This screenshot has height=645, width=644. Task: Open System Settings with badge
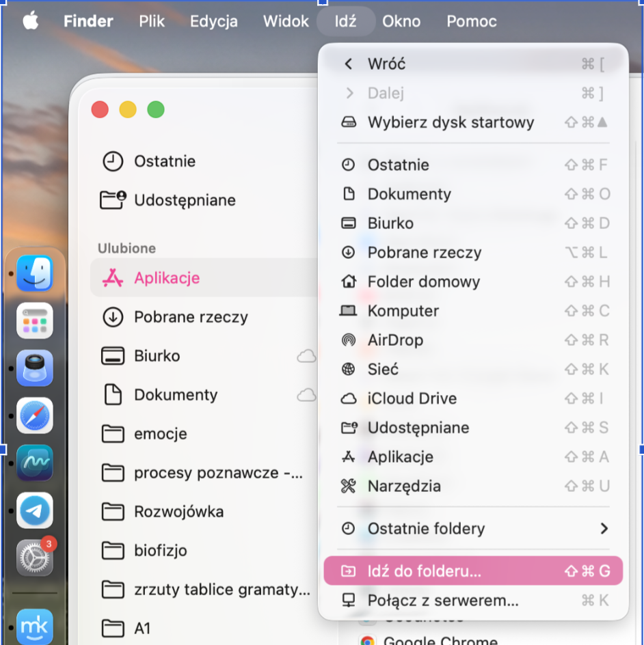click(x=36, y=557)
